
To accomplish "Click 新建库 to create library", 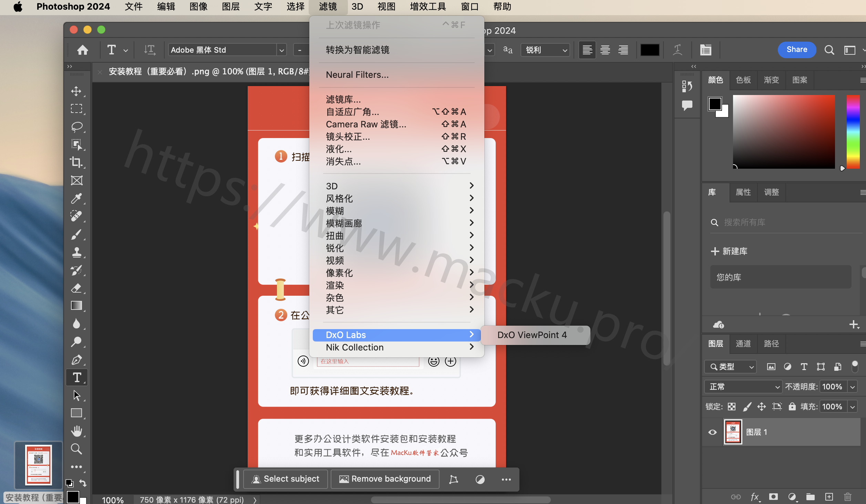I will [x=730, y=251].
